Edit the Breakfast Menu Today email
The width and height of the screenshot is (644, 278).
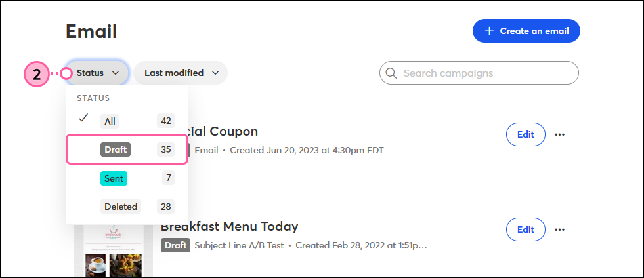click(526, 229)
